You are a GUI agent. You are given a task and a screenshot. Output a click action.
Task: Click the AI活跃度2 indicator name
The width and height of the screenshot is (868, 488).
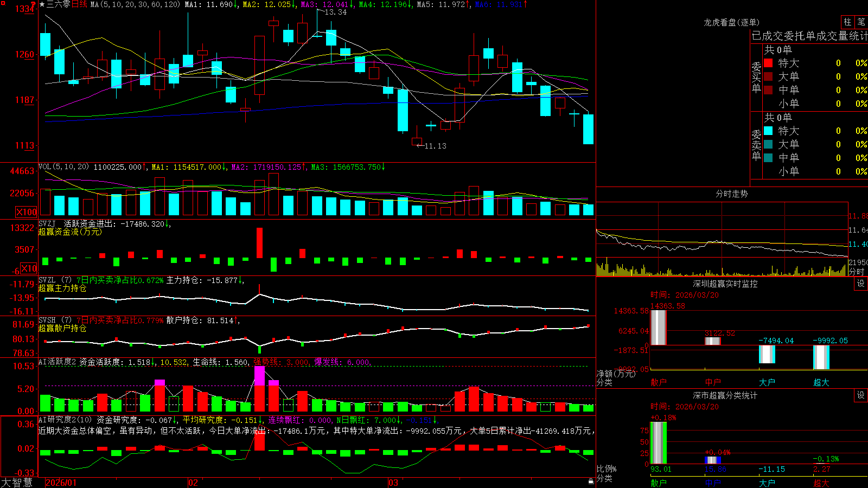(57, 362)
